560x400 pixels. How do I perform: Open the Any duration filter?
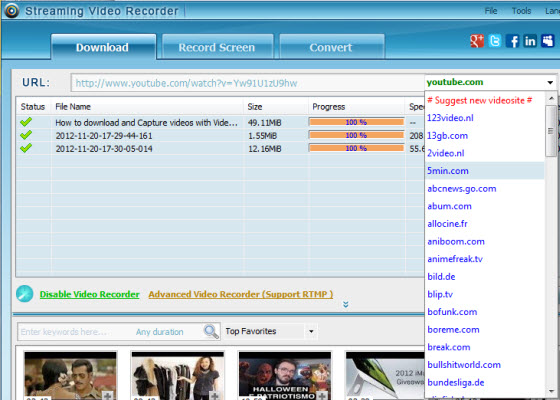[159, 332]
